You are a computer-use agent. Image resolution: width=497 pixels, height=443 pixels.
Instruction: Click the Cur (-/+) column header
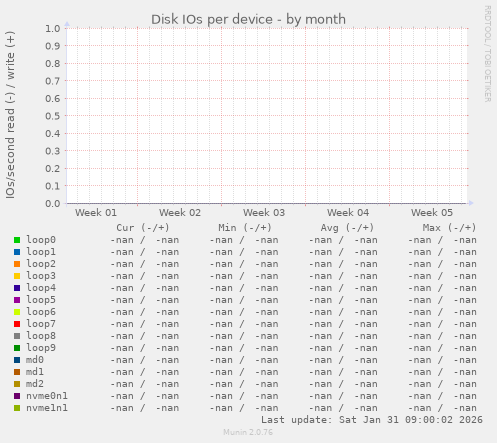click(x=143, y=228)
